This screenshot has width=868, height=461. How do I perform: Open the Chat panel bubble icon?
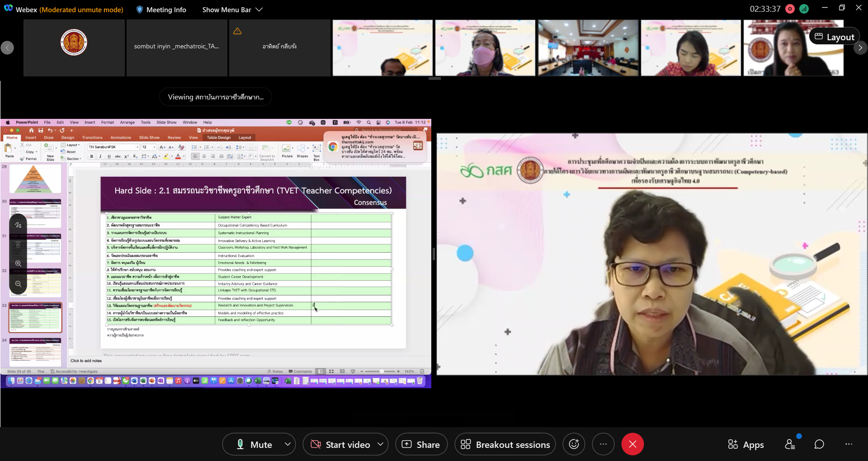pyautogui.click(x=819, y=444)
